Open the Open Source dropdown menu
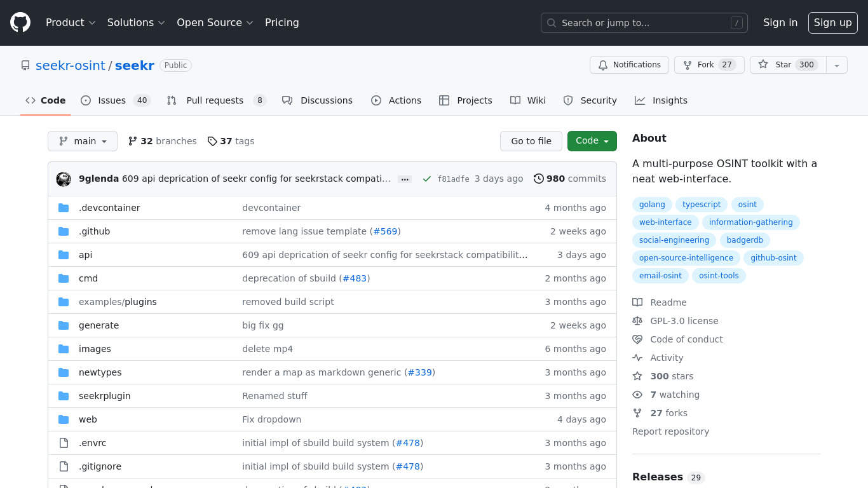This screenshot has width=868, height=488. click(x=215, y=22)
